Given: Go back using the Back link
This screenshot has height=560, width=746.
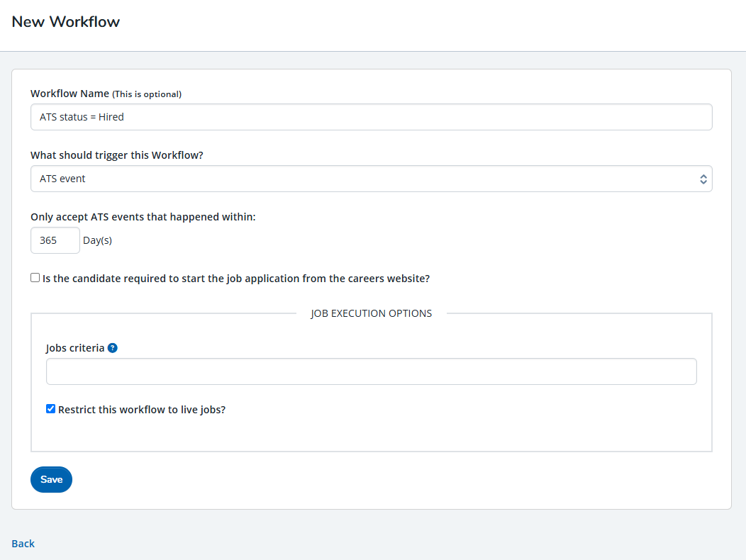Looking at the screenshot, I should [x=23, y=543].
